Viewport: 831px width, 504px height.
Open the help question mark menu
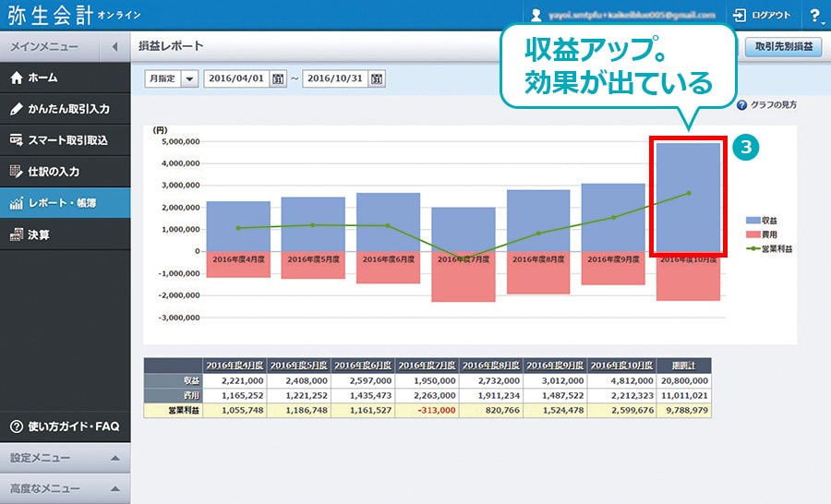click(x=815, y=16)
